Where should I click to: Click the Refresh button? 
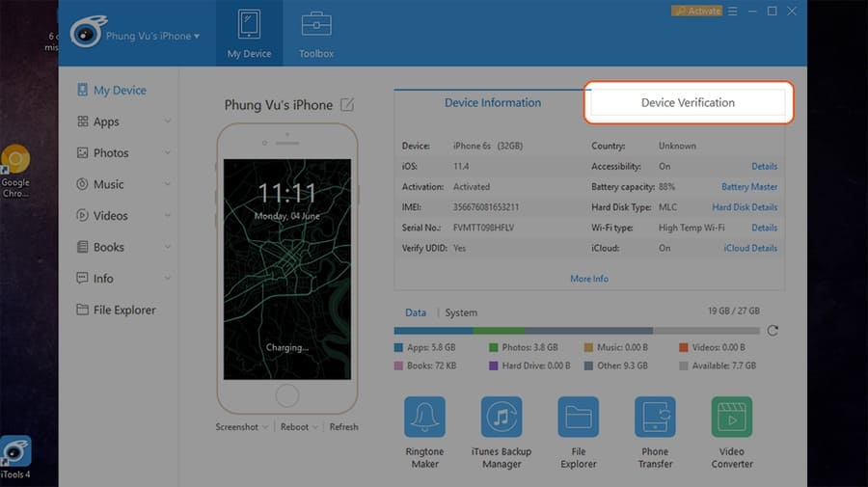(343, 427)
